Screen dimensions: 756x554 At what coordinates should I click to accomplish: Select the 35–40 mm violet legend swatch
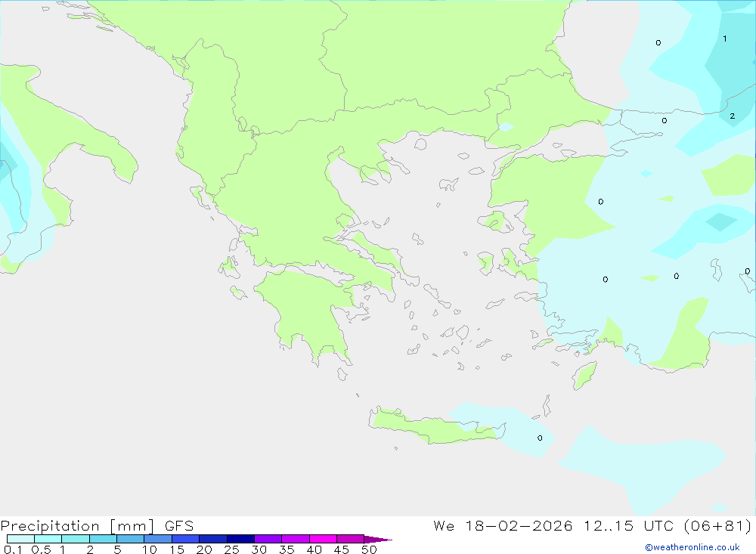[296, 539]
